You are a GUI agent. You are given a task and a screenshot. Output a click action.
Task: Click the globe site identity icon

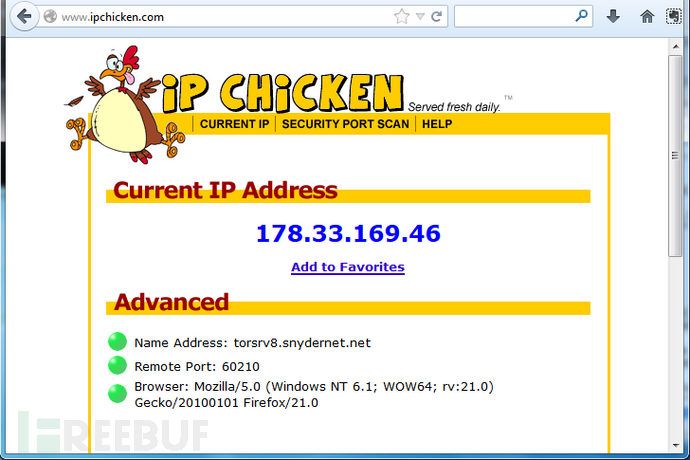(50, 17)
